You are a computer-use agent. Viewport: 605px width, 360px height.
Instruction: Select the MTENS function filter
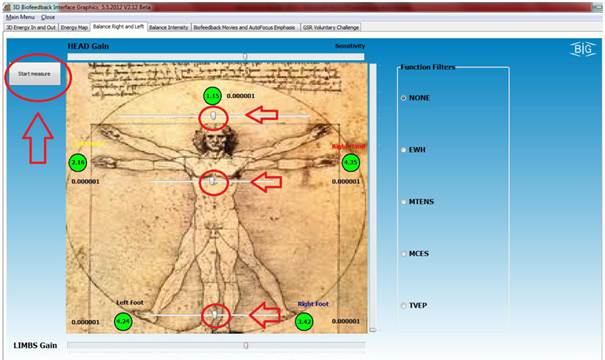(x=404, y=202)
